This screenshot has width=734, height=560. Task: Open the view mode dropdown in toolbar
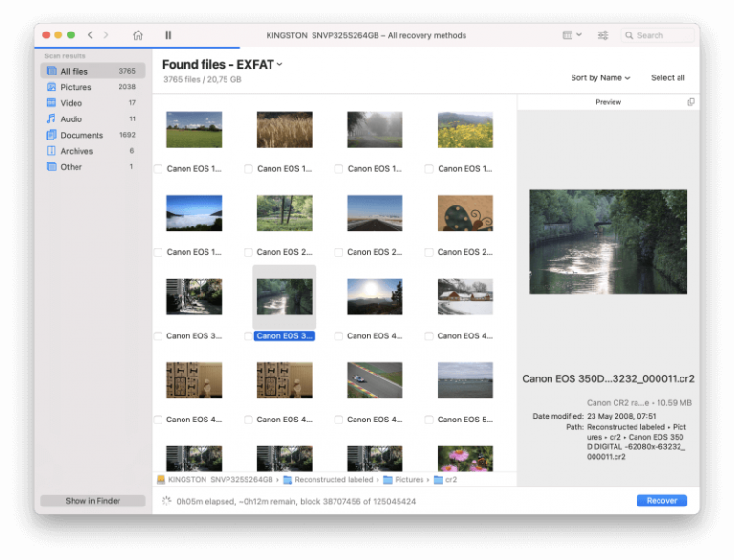(x=572, y=35)
